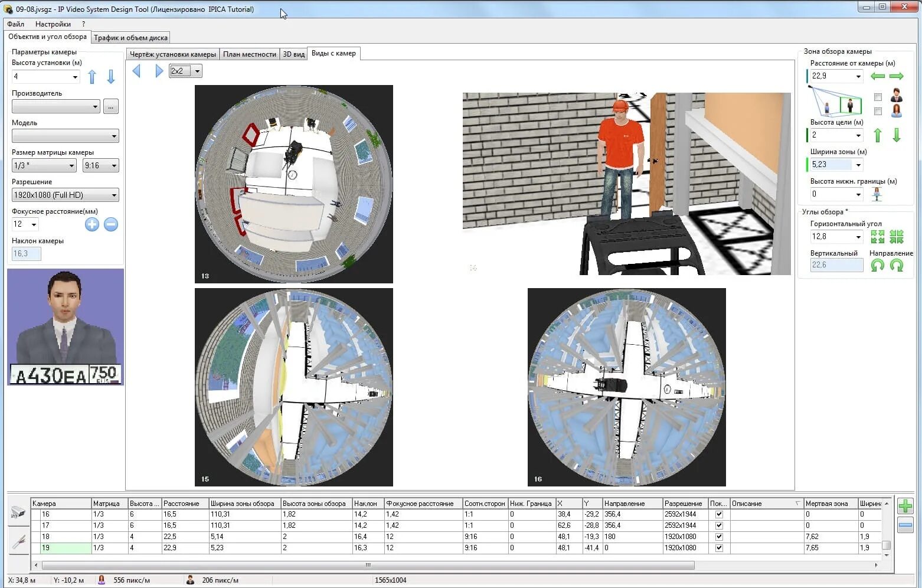
Task: Toggle the show checkbox for camera 17
Action: coord(718,525)
